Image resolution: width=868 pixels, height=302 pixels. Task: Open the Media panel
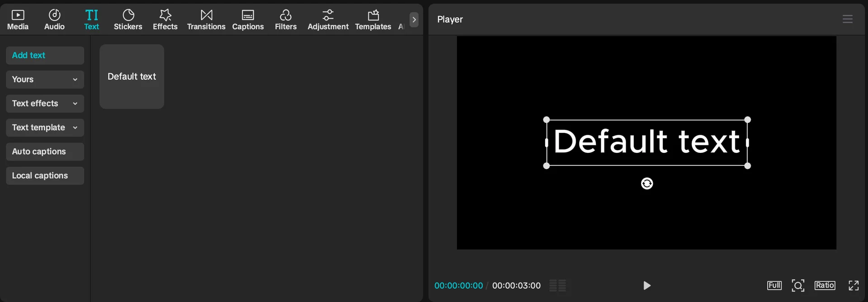(x=18, y=20)
